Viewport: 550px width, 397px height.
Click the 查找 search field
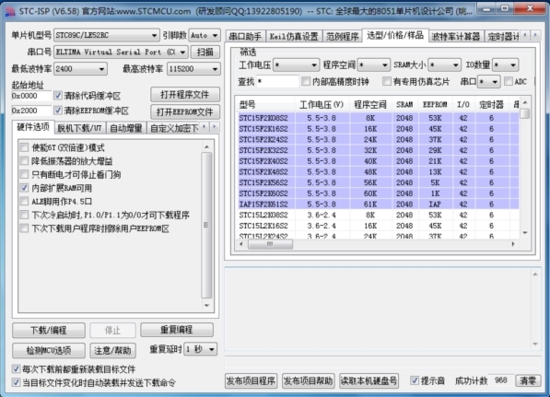277,82
